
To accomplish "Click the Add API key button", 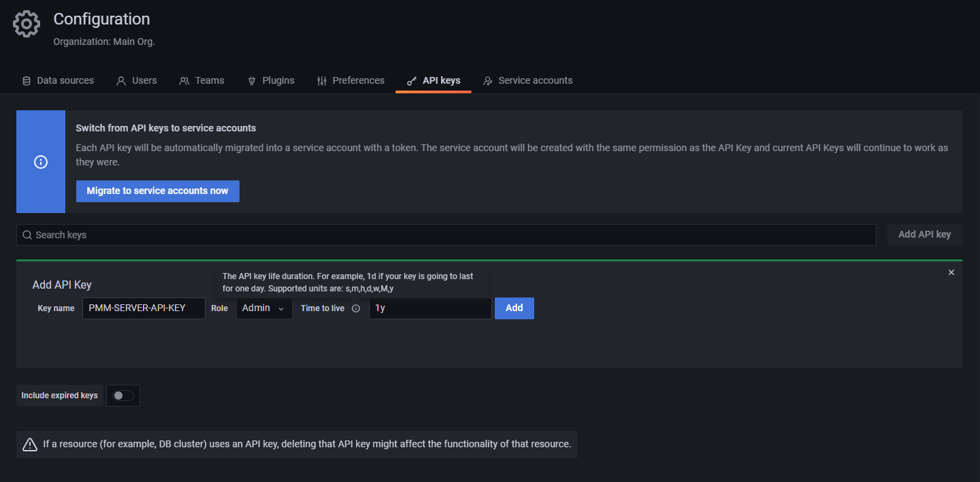I will [x=924, y=234].
